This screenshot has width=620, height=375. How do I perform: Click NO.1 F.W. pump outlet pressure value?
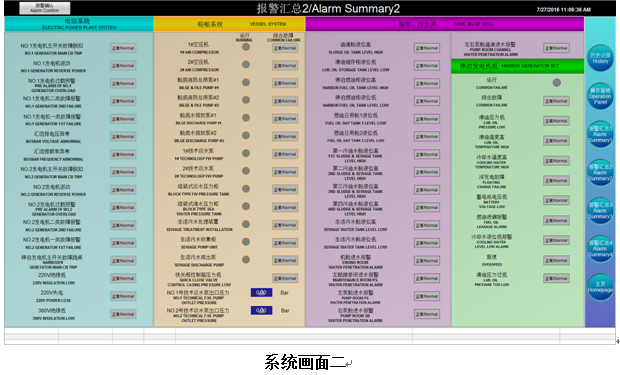click(x=261, y=292)
